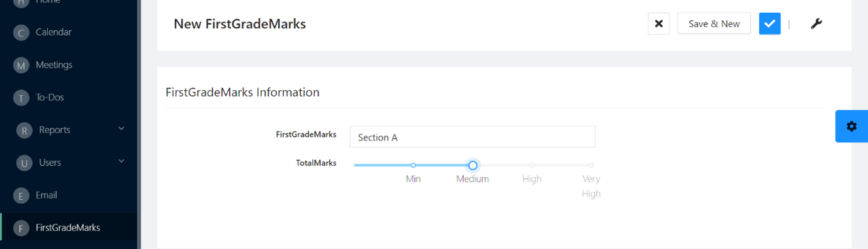Viewport: 868px width, 249px height.
Task: Click the Medium slider handle
Action: [x=473, y=165]
